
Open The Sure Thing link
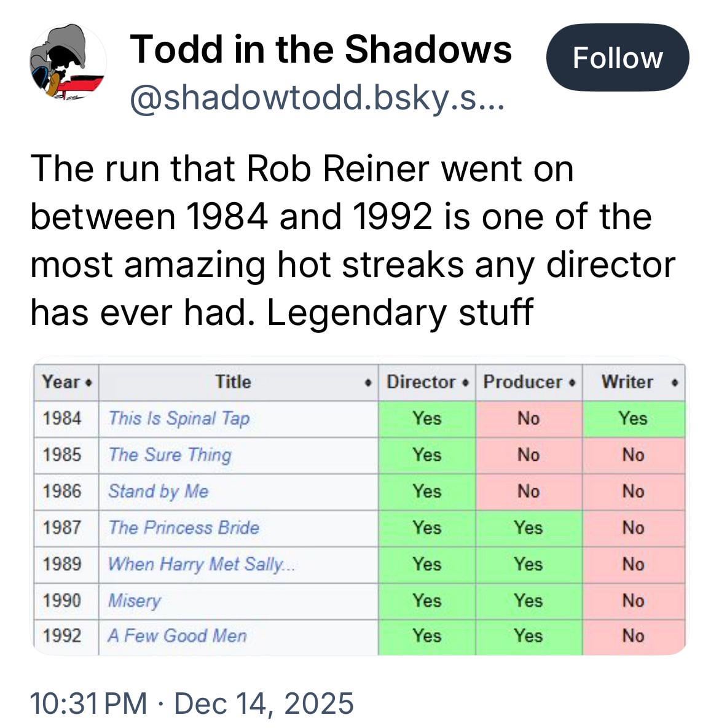click(x=170, y=455)
